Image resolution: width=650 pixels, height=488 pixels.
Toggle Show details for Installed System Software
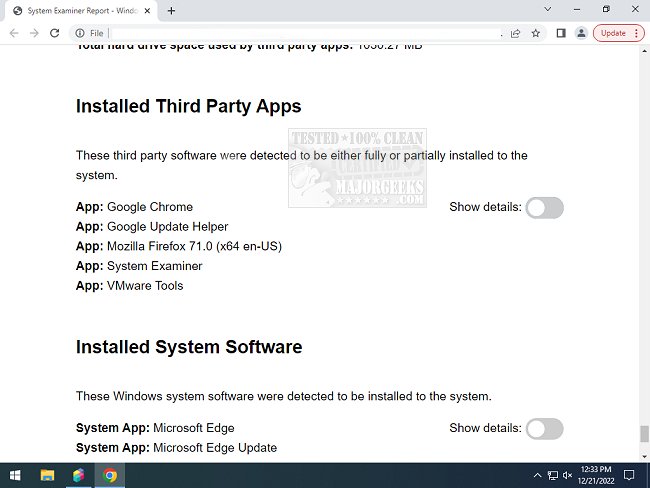(545, 428)
